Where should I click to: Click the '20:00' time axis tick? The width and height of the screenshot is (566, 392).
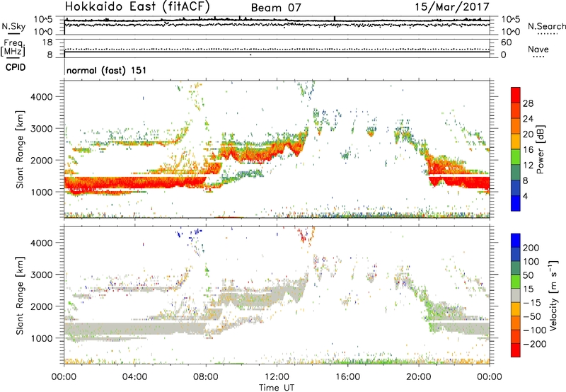(x=418, y=377)
